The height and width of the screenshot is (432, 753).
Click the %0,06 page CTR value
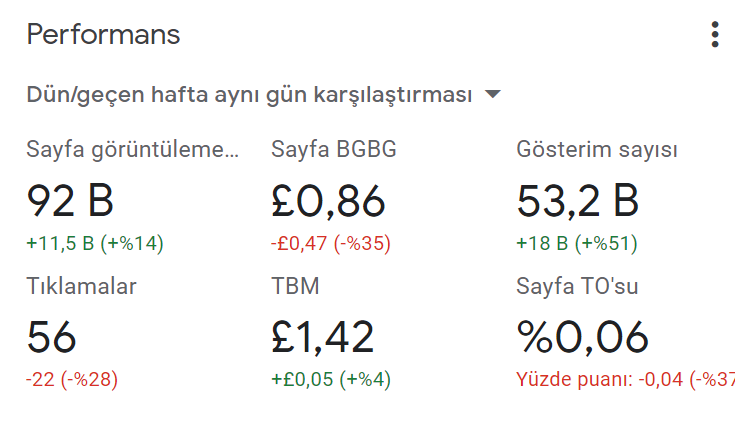click(583, 337)
